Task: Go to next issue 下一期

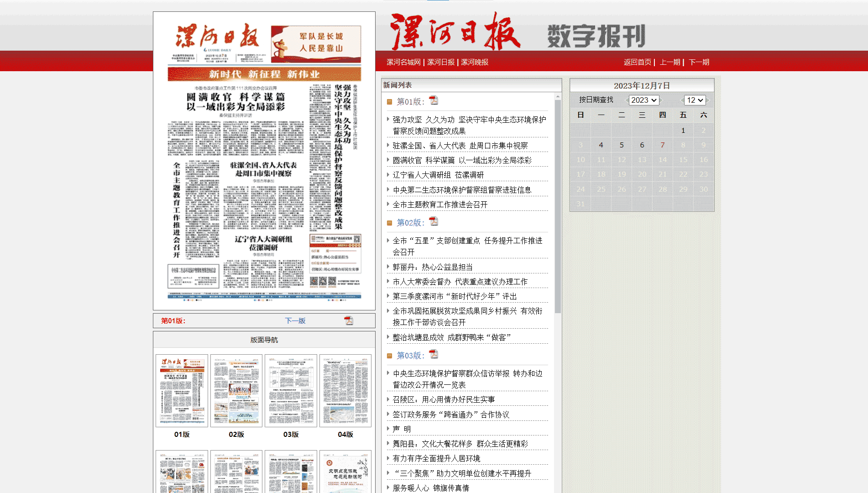Action: (x=699, y=62)
